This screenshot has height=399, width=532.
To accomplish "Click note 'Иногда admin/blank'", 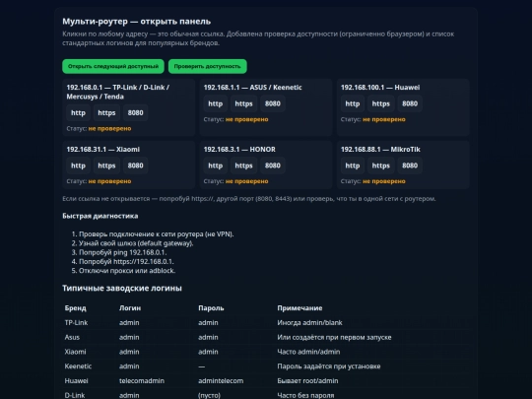I will (x=309, y=323).
